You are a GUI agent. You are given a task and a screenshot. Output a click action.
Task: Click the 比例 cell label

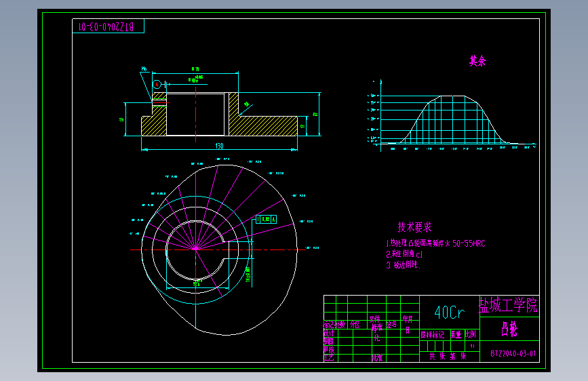coord(470,334)
